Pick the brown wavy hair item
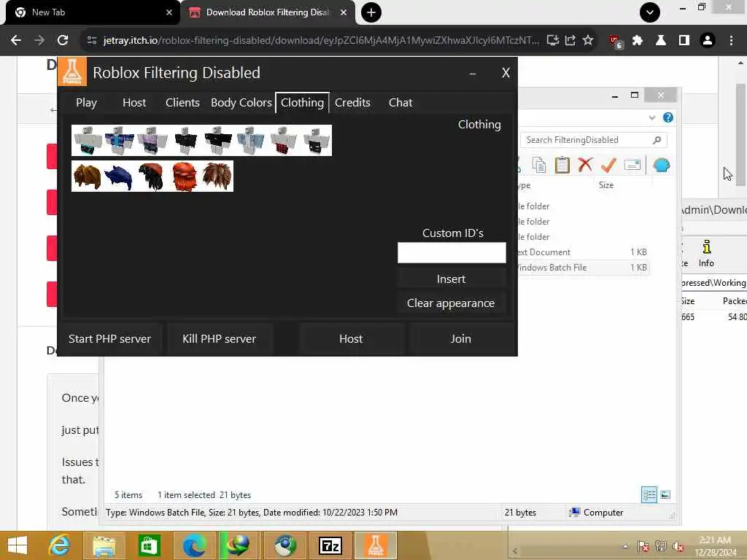747x560 pixels. point(88,176)
